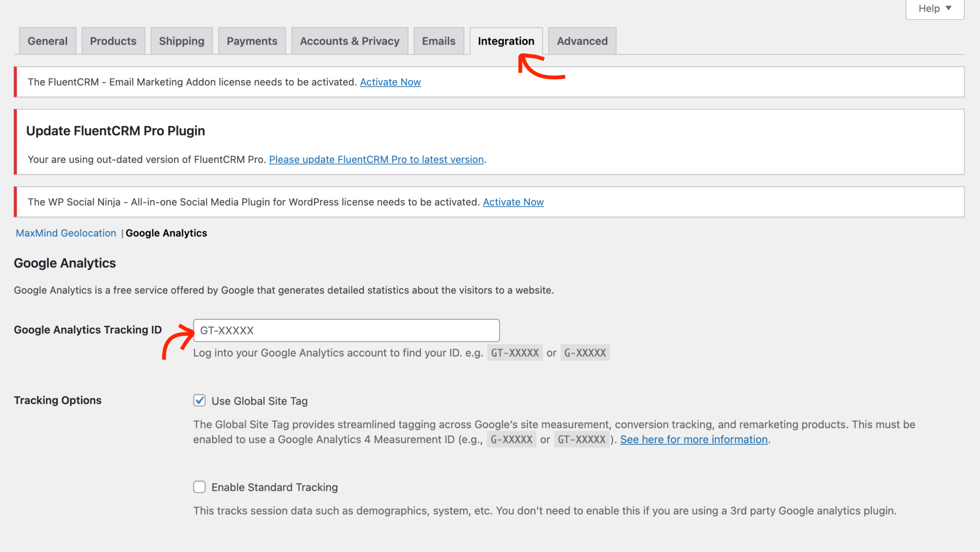Uncheck Use Global Site Tag
The image size is (980, 552).
199,401
